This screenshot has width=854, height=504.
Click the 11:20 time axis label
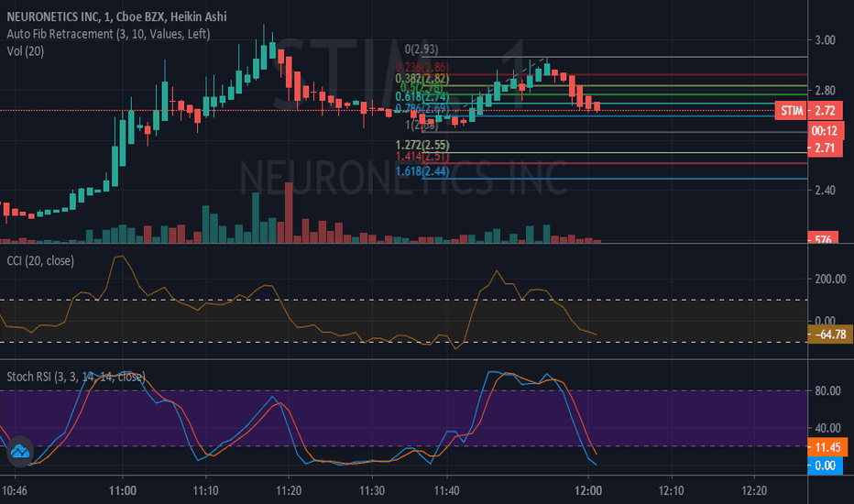(x=289, y=491)
